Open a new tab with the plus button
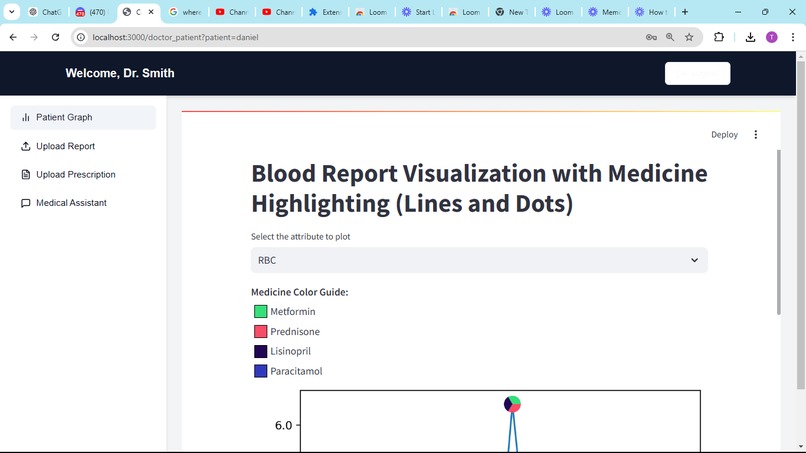Viewport: 806px width, 453px height. point(685,12)
